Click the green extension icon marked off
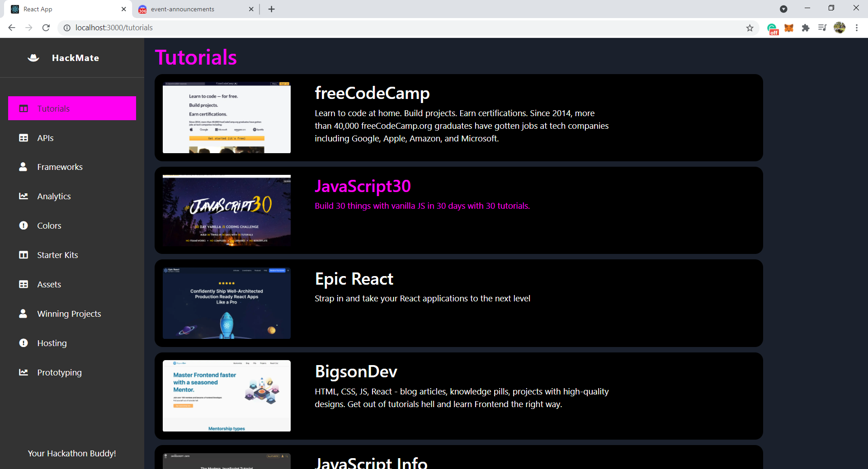Screen dimensions: 868x469 (773, 29)
